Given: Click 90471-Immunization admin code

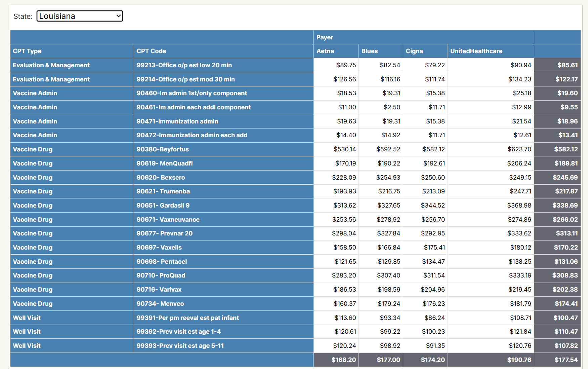Looking at the screenshot, I should click(x=224, y=121).
